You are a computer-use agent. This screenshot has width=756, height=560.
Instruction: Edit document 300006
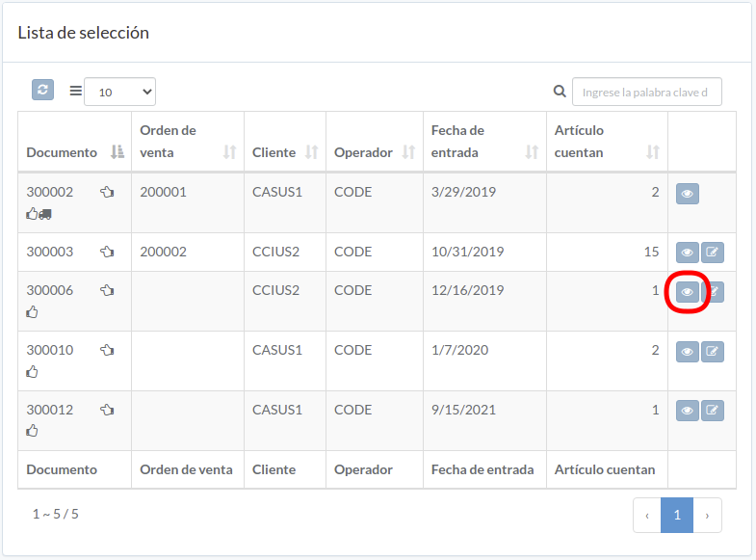pyautogui.click(x=713, y=292)
